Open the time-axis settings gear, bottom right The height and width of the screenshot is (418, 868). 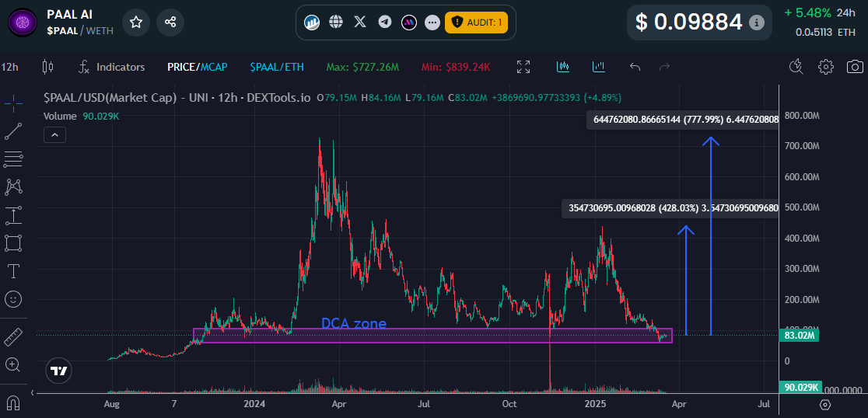click(x=824, y=404)
